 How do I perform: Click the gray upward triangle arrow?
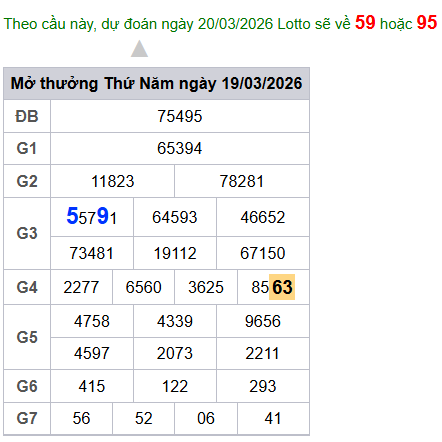(139, 49)
